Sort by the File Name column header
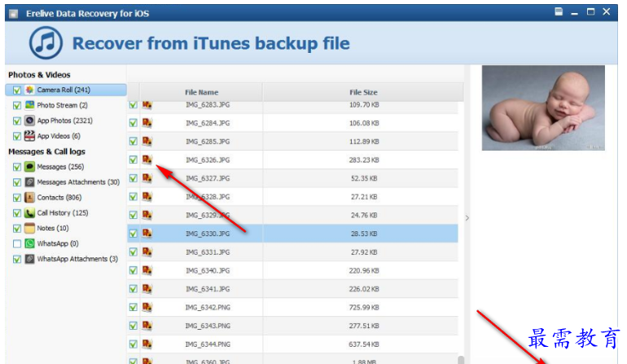Viewport: 627px width, 364px height. (202, 92)
